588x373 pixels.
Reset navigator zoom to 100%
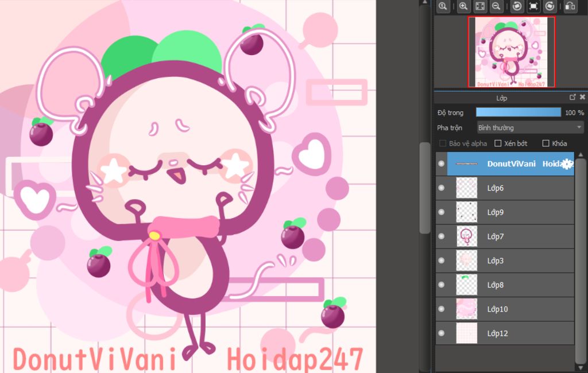443,6
